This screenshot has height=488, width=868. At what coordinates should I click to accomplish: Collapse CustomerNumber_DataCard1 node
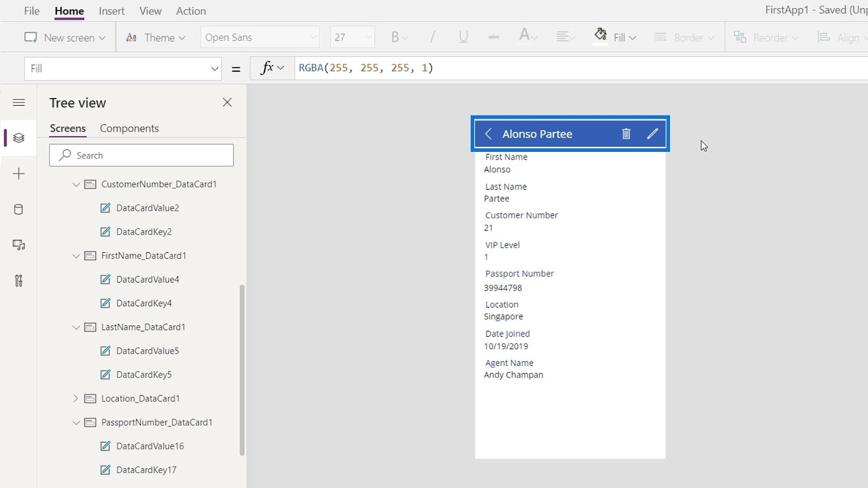[x=76, y=184]
